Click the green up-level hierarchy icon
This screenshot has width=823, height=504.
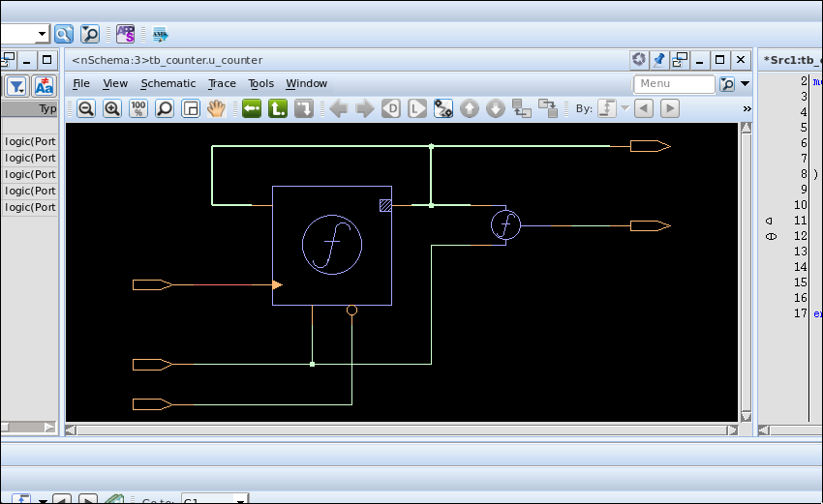[x=278, y=109]
